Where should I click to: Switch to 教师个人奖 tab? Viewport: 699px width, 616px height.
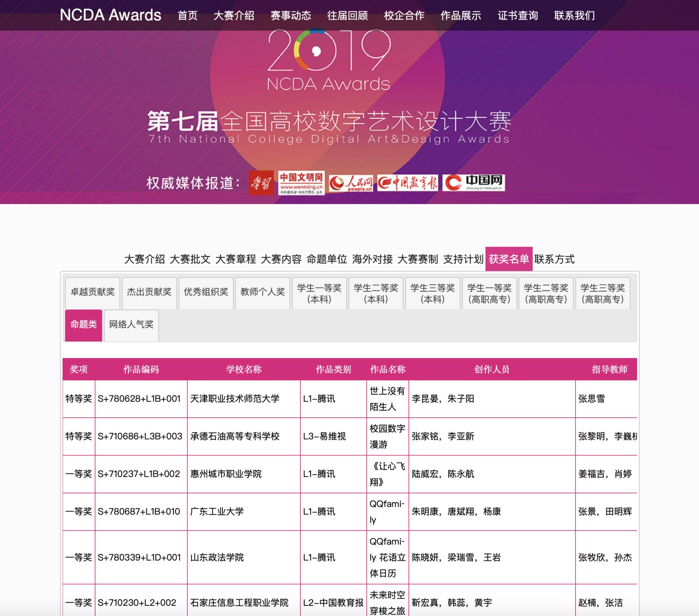[x=262, y=292]
